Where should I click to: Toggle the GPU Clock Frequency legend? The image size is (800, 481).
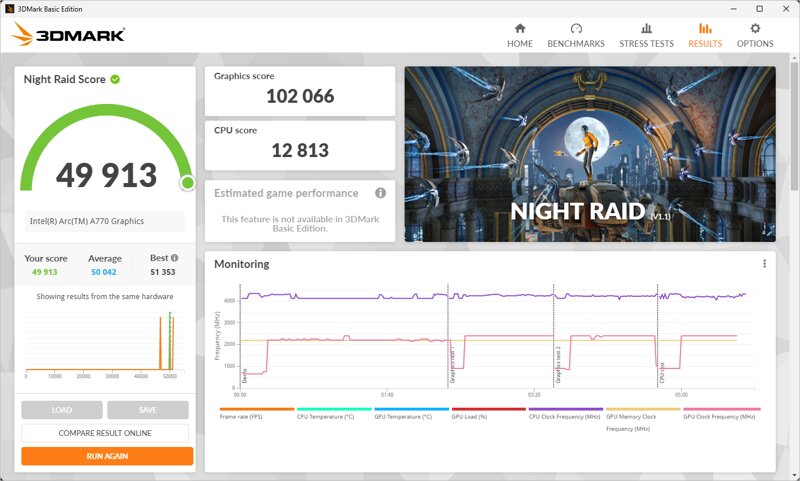[721, 413]
